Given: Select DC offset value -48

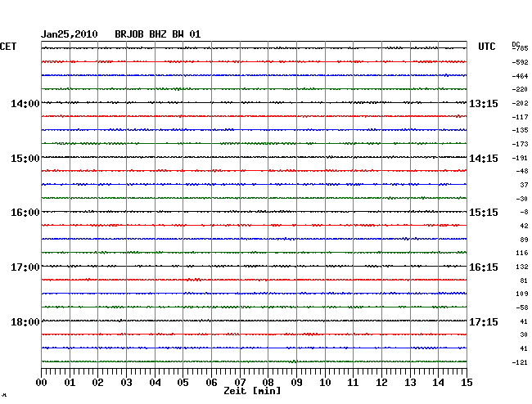Looking at the screenshot, I should [522, 171].
